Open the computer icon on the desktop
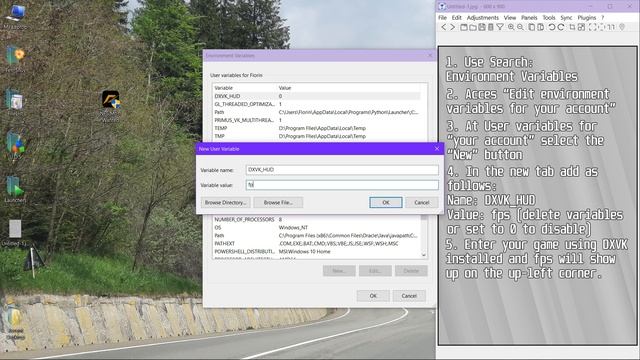Screen dimensions: 640x360 (x=16, y=16)
